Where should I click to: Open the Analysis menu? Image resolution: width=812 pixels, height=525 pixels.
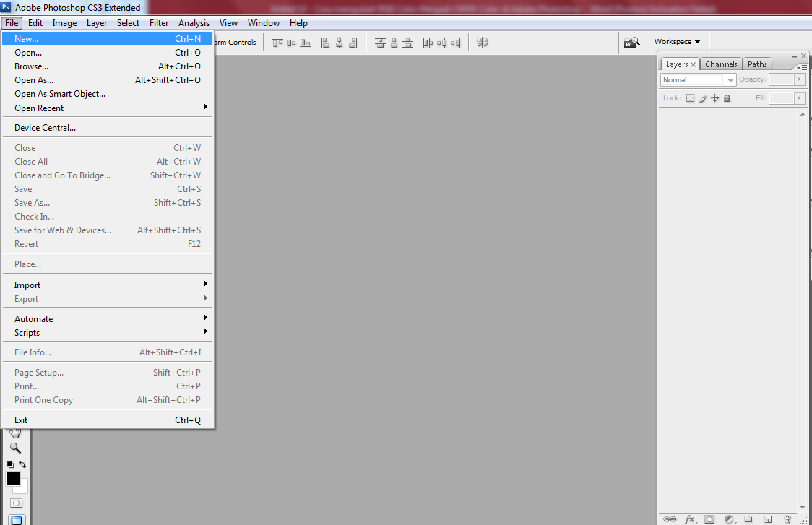pyautogui.click(x=194, y=23)
